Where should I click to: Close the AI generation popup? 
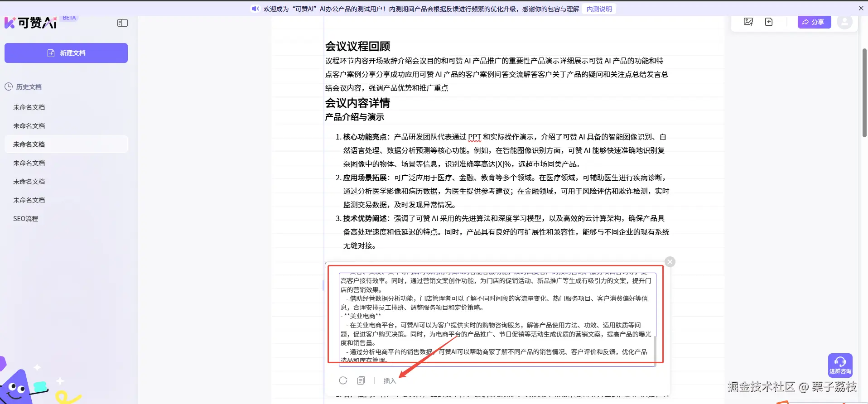670,262
